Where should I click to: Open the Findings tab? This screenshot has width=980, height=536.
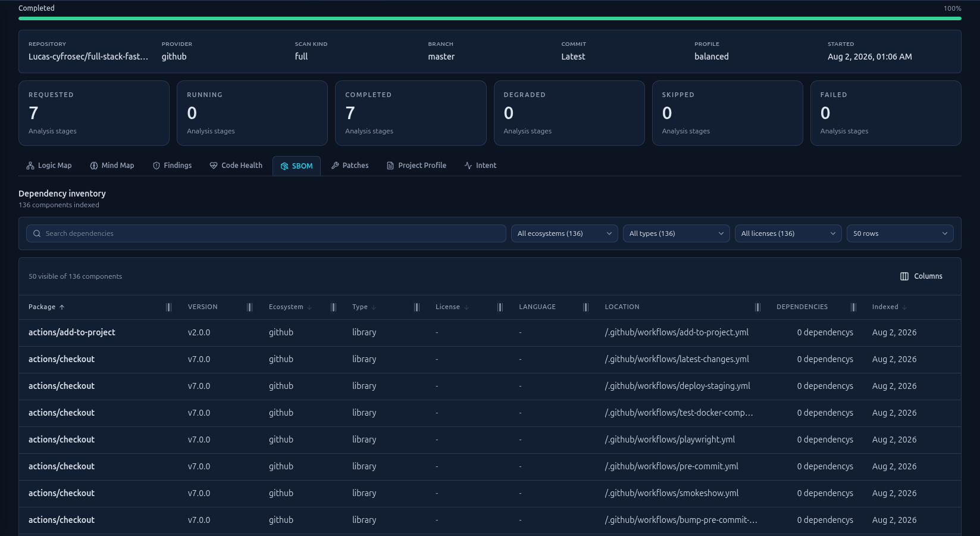click(x=172, y=166)
